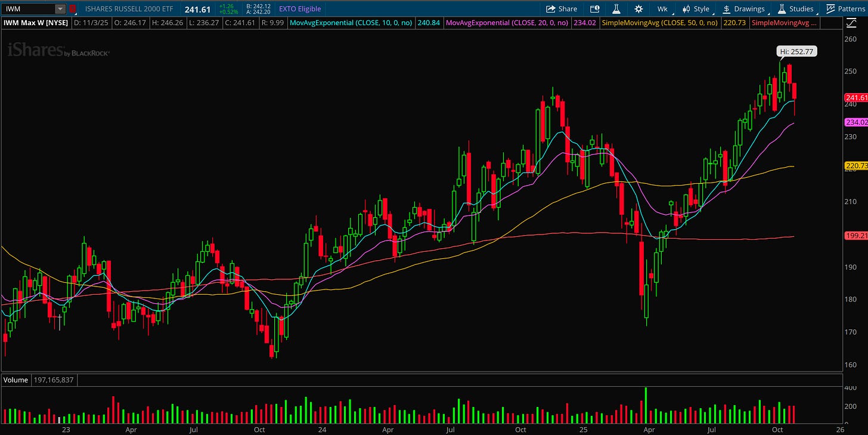Click the Hi: 252.77 price bubble
This screenshot has height=435, width=868.
(798, 51)
